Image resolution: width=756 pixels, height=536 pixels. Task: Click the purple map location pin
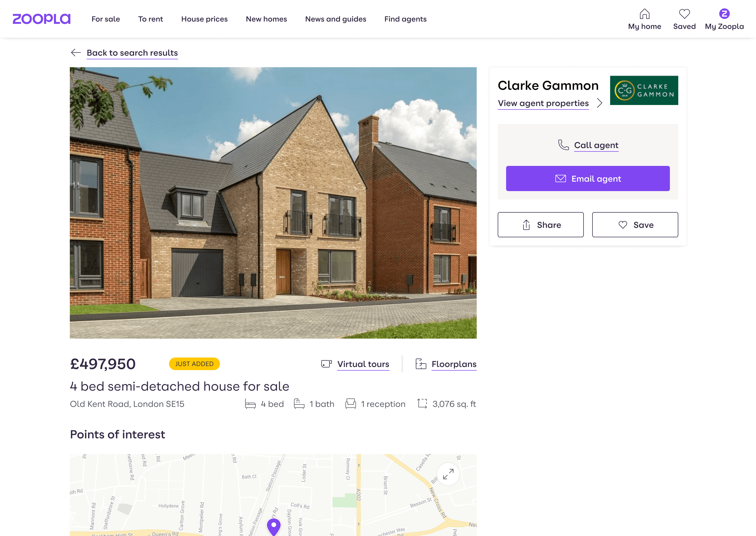click(x=274, y=527)
